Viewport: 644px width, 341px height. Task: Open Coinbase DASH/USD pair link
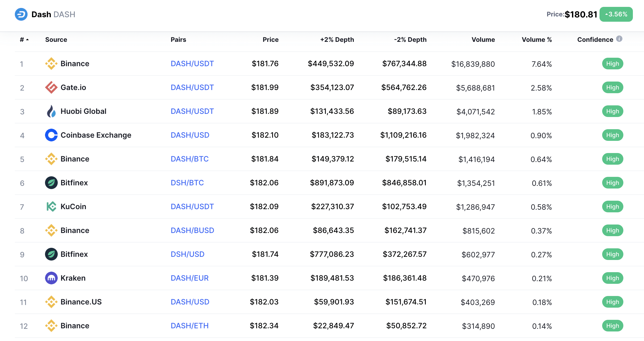click(190, 135)
